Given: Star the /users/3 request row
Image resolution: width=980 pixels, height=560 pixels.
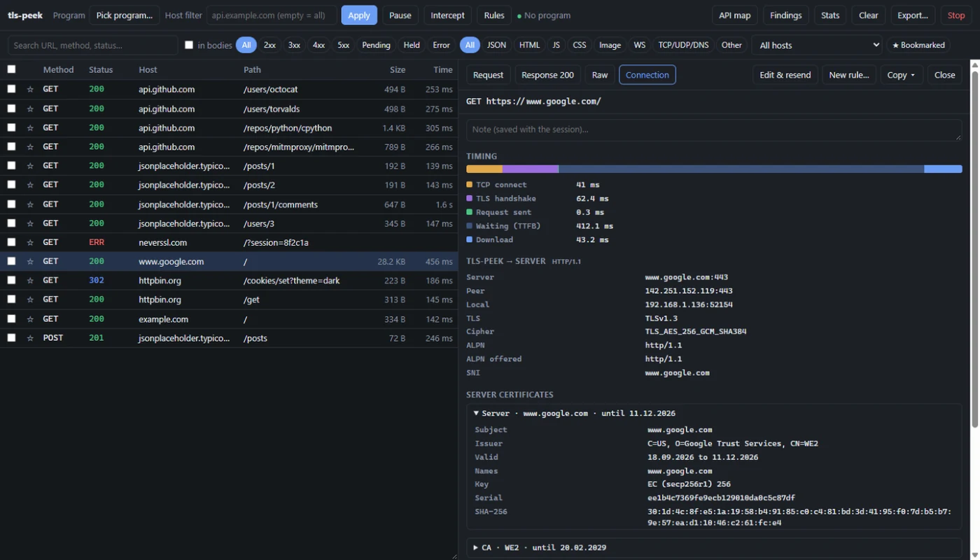Looking at the screenshot, I should pos(30,223).
